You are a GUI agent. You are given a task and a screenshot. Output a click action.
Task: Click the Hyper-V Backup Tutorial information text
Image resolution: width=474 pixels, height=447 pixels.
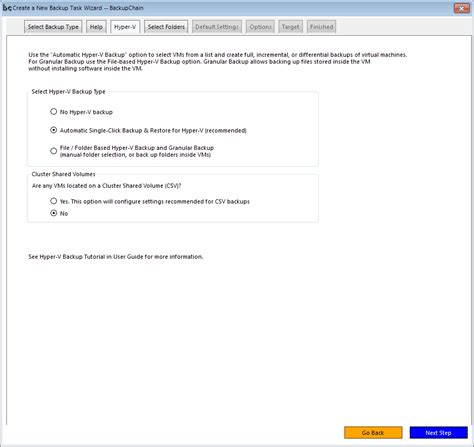pyautogui.click(x=116, y=257)
